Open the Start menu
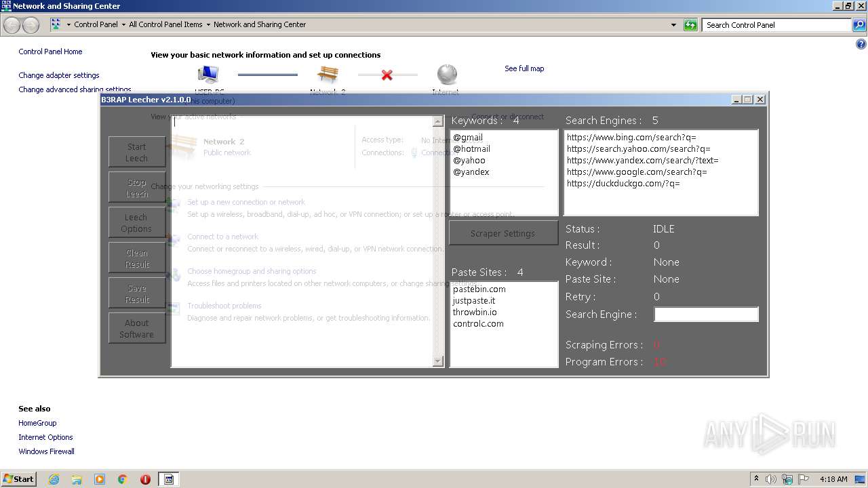 point(18,479)
